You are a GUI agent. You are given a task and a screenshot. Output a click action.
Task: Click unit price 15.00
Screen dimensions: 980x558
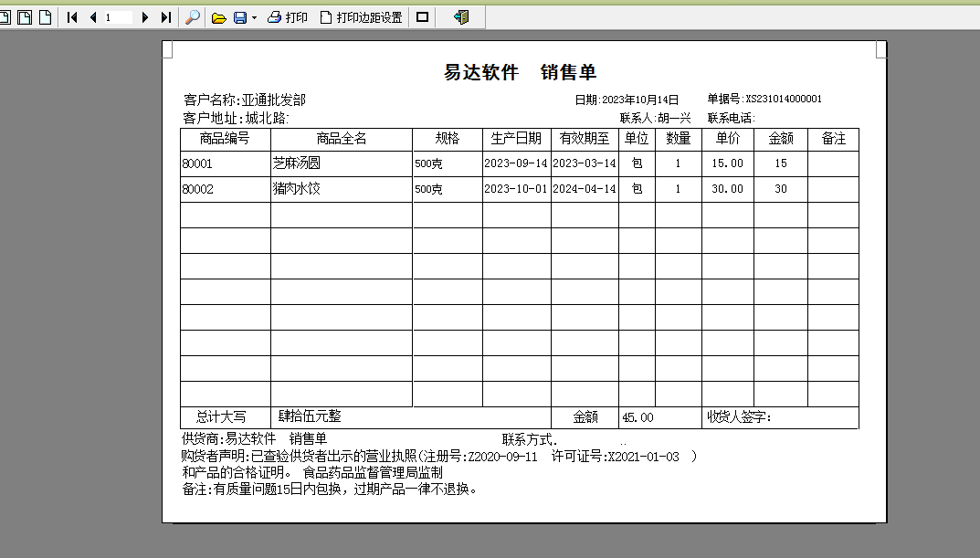click(728, 163)
